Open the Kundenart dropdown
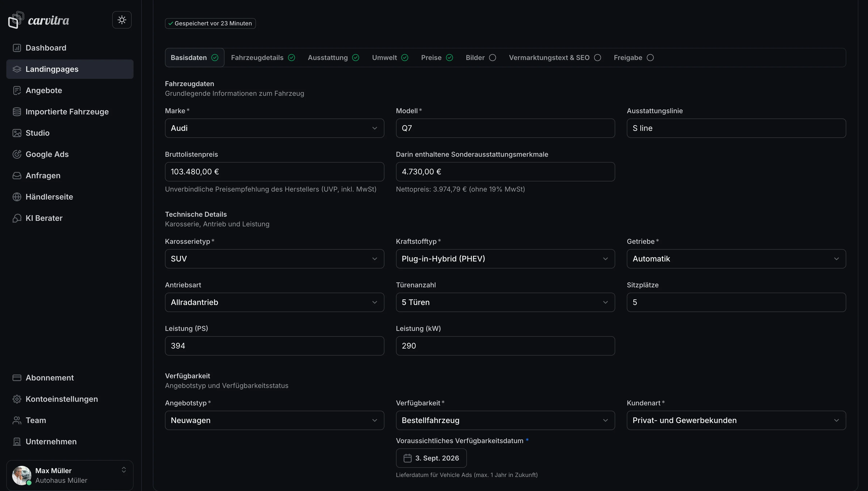868x491 pixels. (736, 420)
